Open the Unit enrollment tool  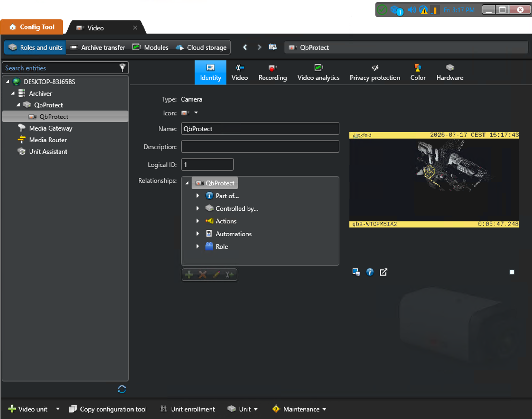(188, 409)
